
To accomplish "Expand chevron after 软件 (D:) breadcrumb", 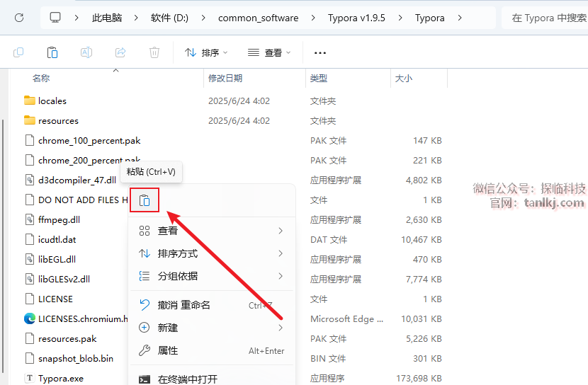I will tap(203, 18).
